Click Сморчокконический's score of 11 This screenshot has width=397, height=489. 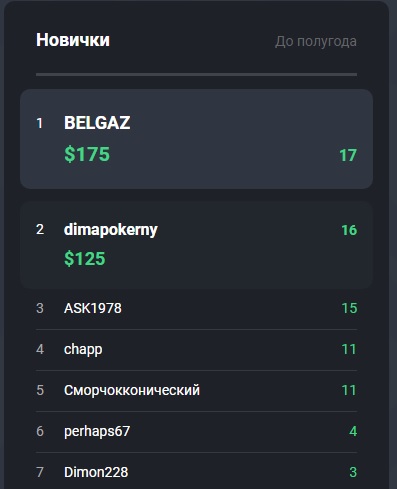tap(349, 390)
